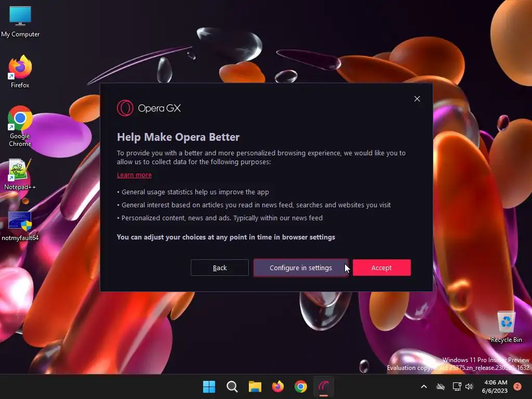532x399 pixels.
Task: Click the General usage statistics bullet text
Action: pyautogui.click(x=193, y=192)
